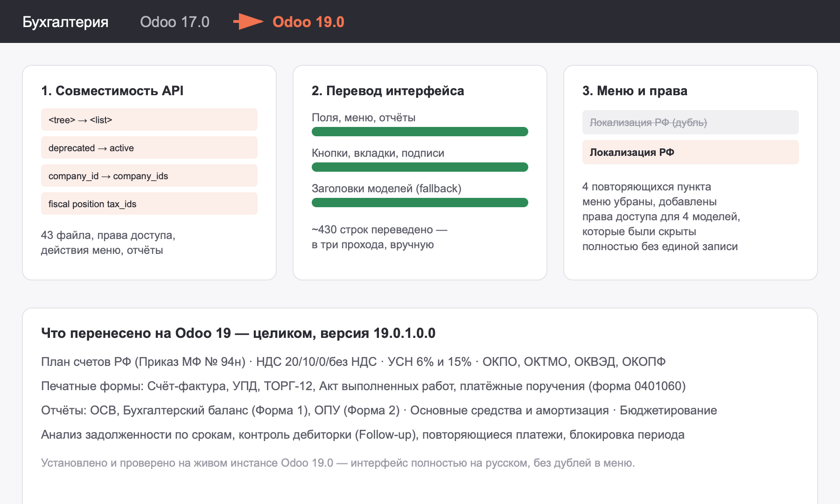The image size is (840, 504).
Task: Click the '1. Совместимость API' heading
Action: 112,91
